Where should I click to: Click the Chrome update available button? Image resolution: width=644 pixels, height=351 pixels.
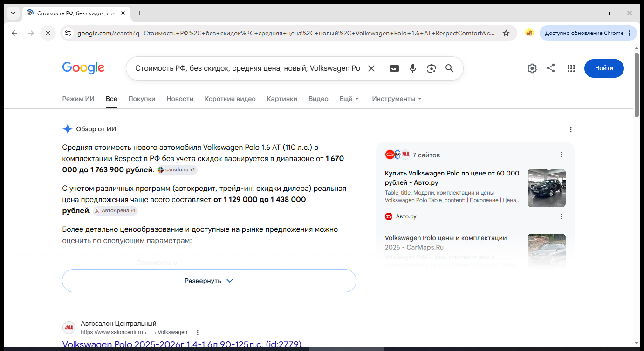(588, 33)
